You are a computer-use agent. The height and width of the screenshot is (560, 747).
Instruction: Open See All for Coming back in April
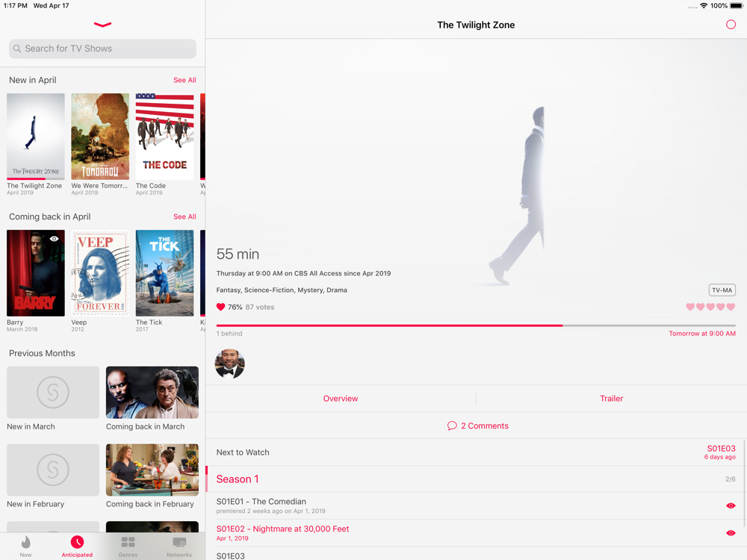tap(185, 217)
